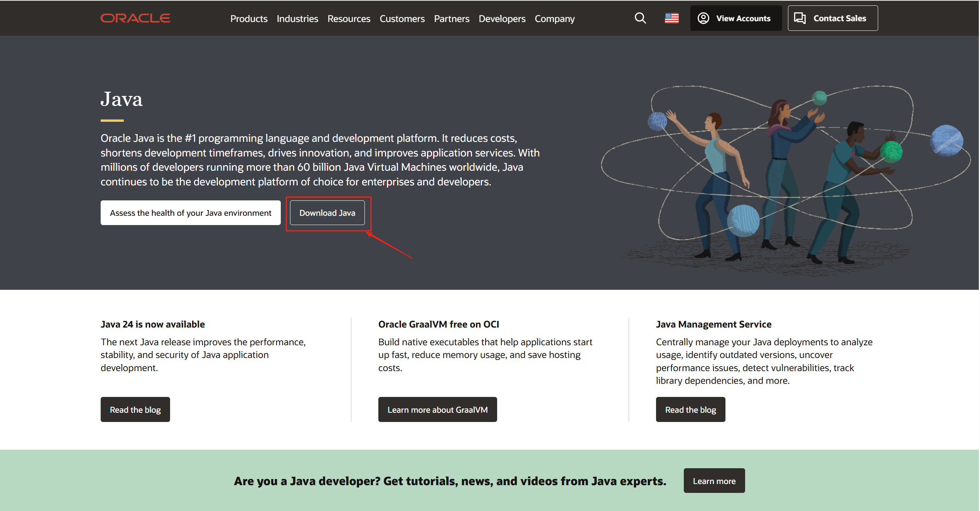Click the Java 24 is now available heading
Viewport: 980px width, 511px height.
pos(153,324)
